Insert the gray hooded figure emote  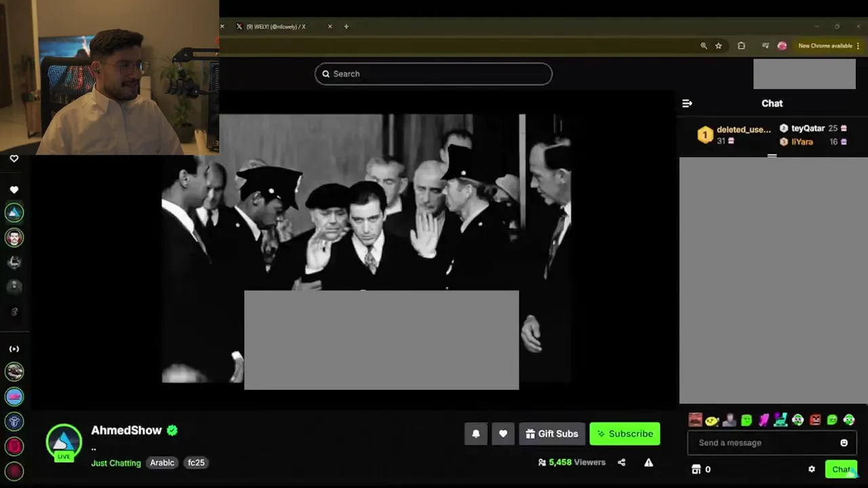(729, 420)
